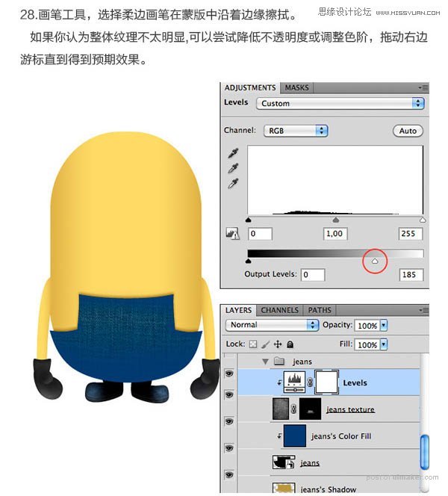Click the midtone value field 1,00
The width and height of the screenshot is (448, 496).
pos(335,234)
